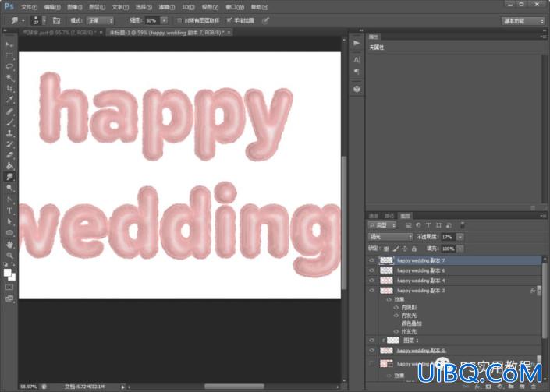Viewport: 550px width, 392px height.
Task: Open the 图像 menu
Action: pyautogui.click(x=74, y=7)
